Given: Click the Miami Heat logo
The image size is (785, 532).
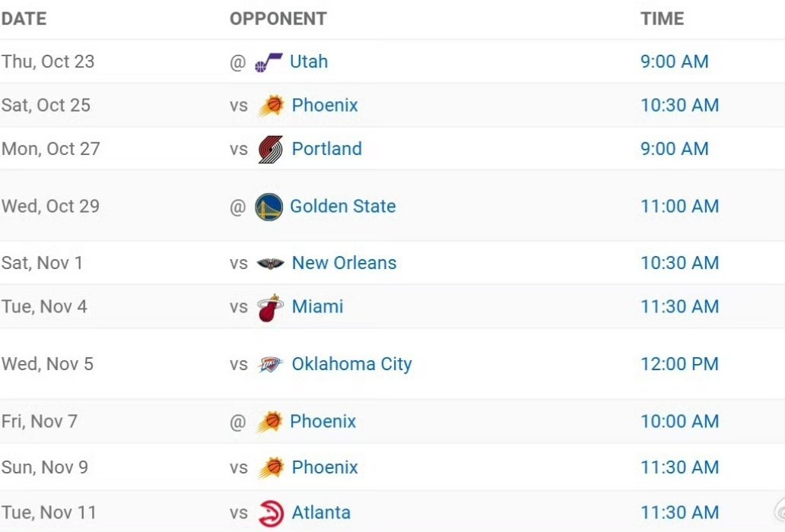Looking at the screenshot, I should [x=270, y=308].
